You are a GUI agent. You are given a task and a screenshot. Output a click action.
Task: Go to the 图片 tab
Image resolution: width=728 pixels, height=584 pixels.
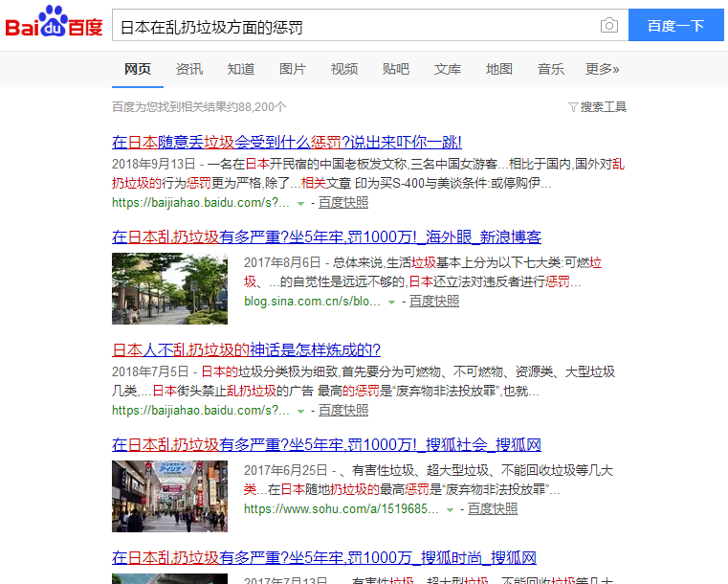click(292, 69)
